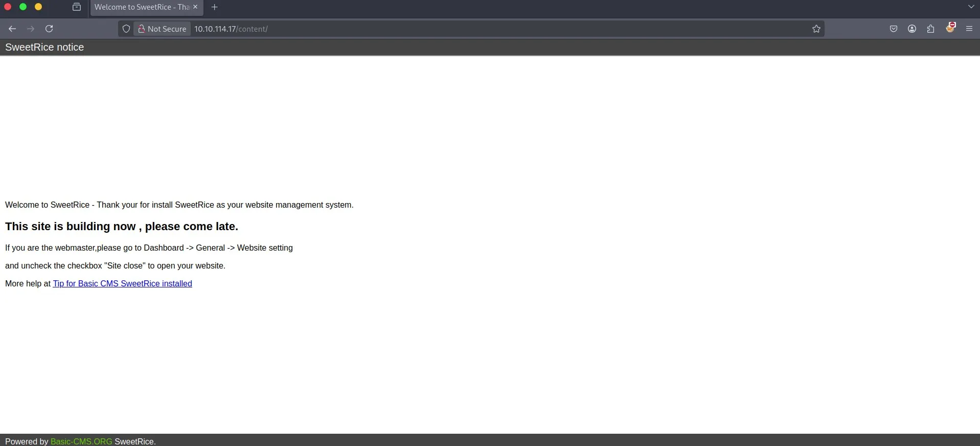This screenshot has width=980, height=446.
Task: Go back to the previous page
Action: [12, 29]
